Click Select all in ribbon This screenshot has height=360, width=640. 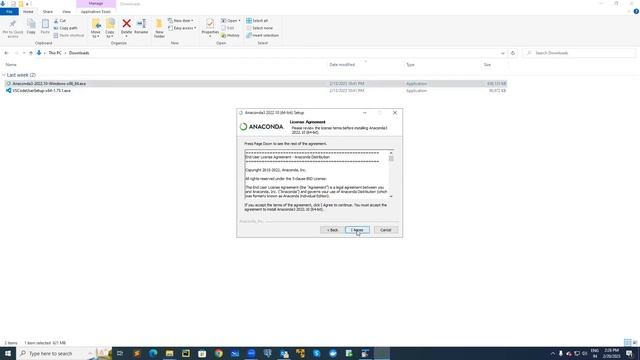[257, 21]
